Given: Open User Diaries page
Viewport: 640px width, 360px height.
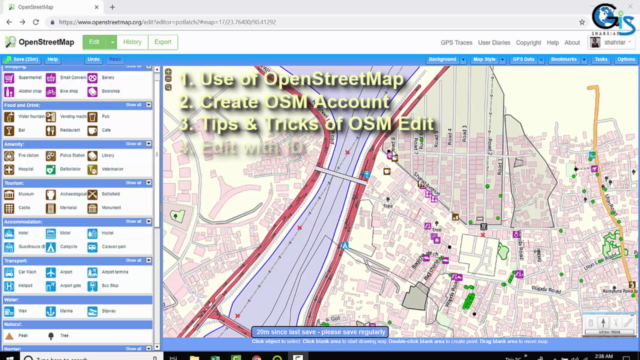Looking at the screenshot, I should click(494, 42).
